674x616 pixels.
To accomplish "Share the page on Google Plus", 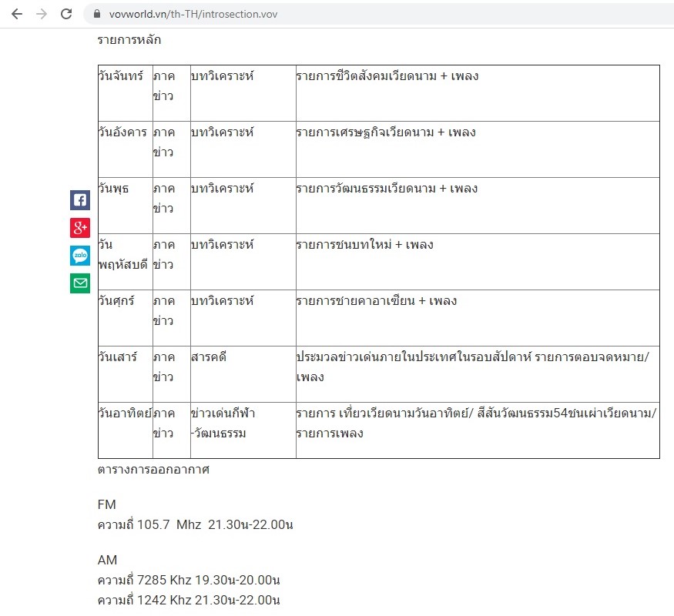I will [x=80, y=228].
